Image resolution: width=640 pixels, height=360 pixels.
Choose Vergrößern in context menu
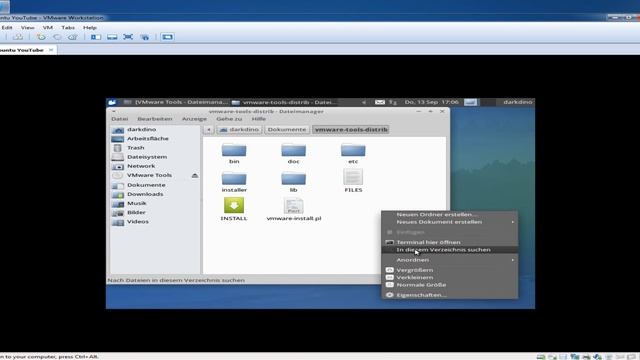point(450,270)
